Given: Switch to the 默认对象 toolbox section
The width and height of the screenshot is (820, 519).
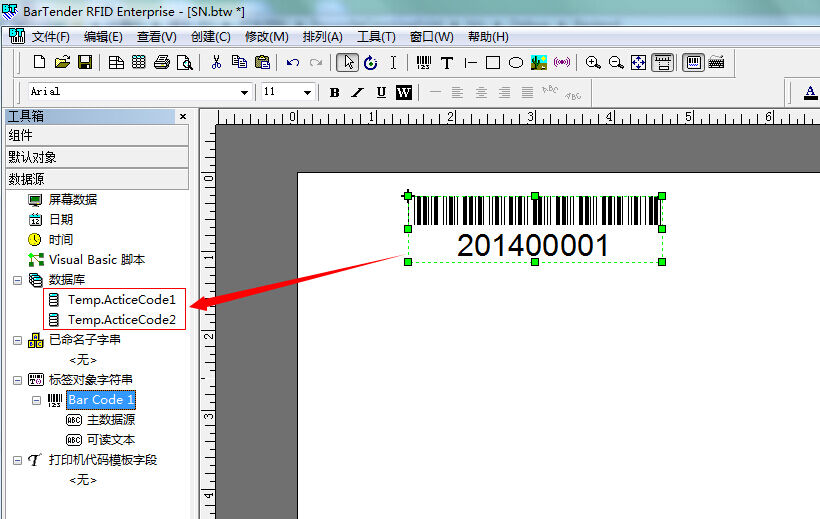Looking at the screenshot, I should coord(97,157).
